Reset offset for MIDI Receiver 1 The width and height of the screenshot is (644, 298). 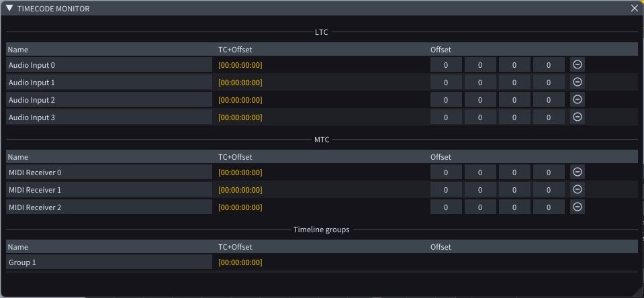click(578, 189)
